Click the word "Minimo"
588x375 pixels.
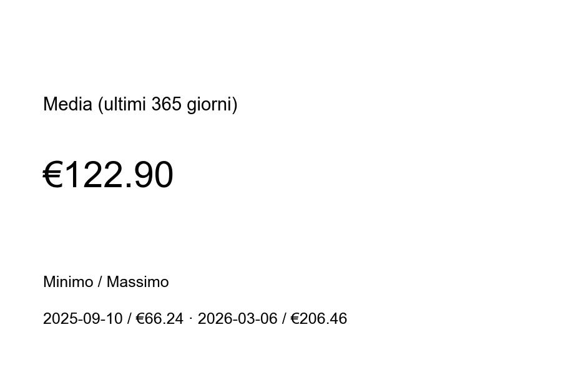click(68, 282)
